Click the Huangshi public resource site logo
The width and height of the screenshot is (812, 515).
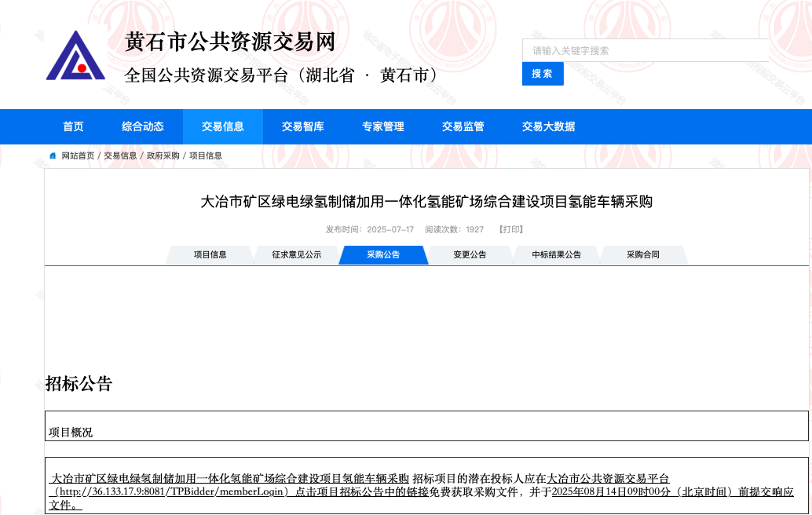[x=75, y=56]
